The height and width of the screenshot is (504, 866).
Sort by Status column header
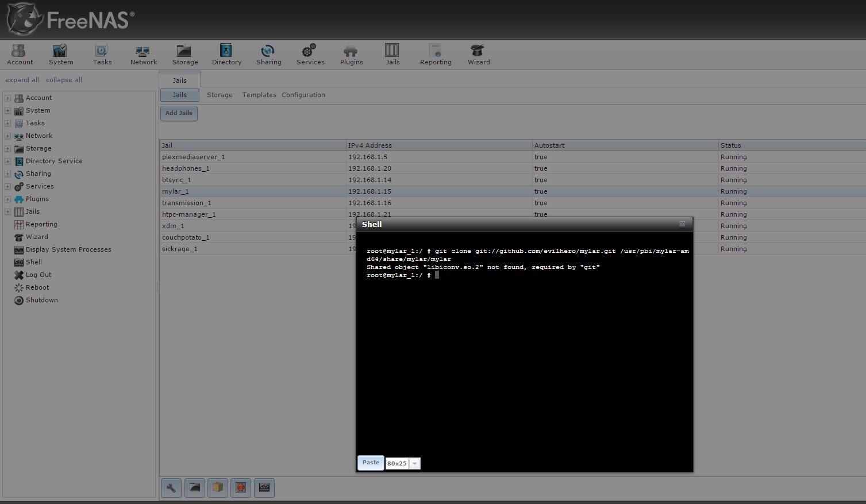coord(792,145)
